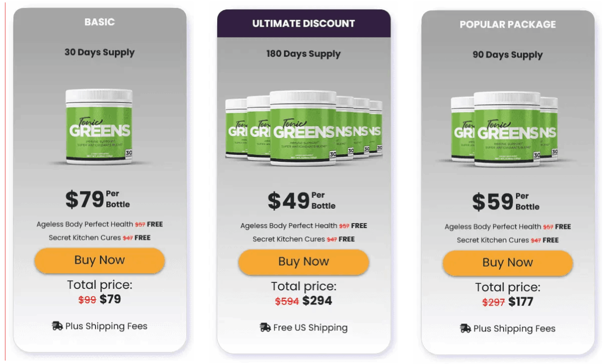The width and height of the screenshot is (606, 364).
Task: Select the crossed-out $594 price
Action: click(287, 301)
